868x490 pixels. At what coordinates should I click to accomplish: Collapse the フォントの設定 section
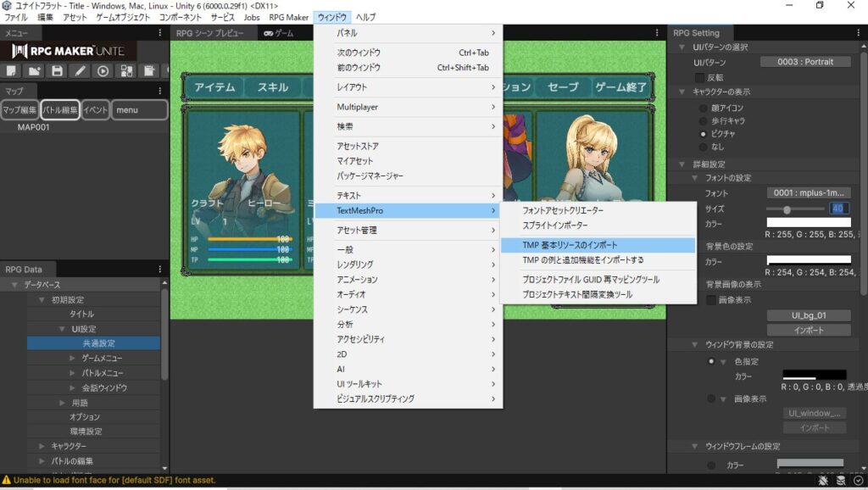coord(695,178)
